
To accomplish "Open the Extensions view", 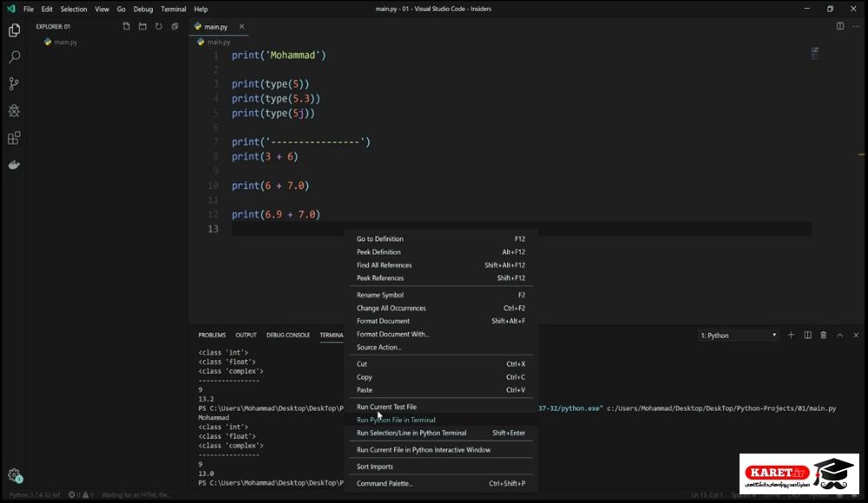I will pos(15,138).
